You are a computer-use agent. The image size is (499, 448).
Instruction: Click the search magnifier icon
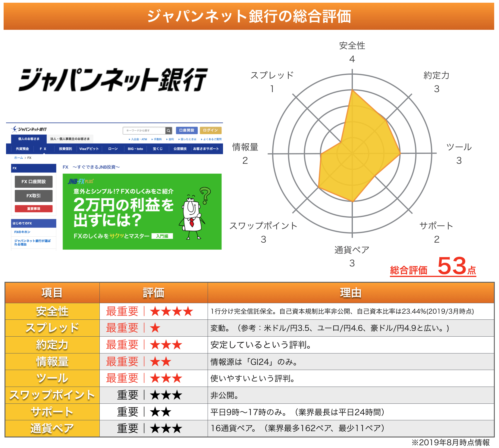point(169,131)
